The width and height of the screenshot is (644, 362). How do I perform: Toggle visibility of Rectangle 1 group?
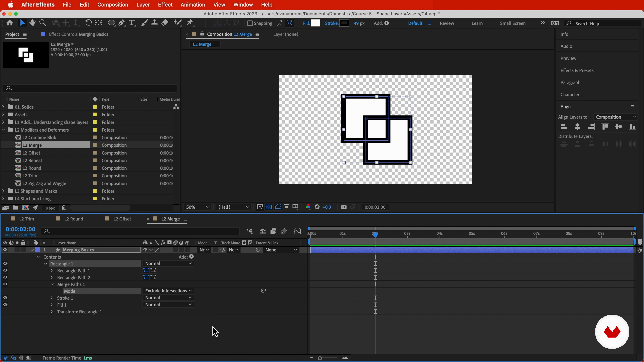(5, 264)
